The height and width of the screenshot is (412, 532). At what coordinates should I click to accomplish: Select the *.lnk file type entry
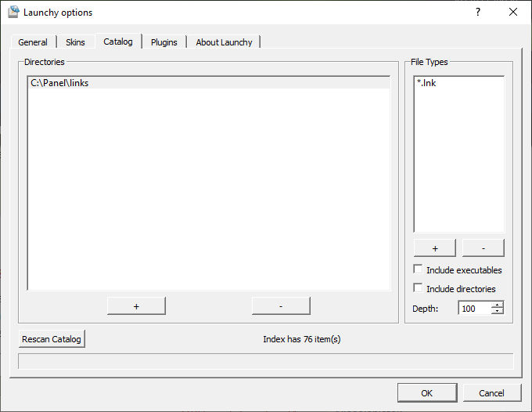coord(458,83)
